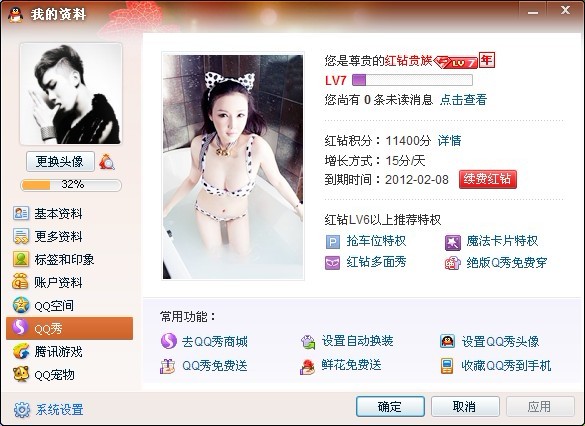Open the 点击查看 unread messages link

pos(463,100)
